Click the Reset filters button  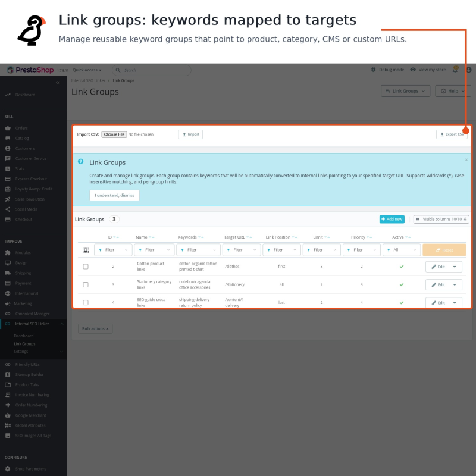click(444, 250)
